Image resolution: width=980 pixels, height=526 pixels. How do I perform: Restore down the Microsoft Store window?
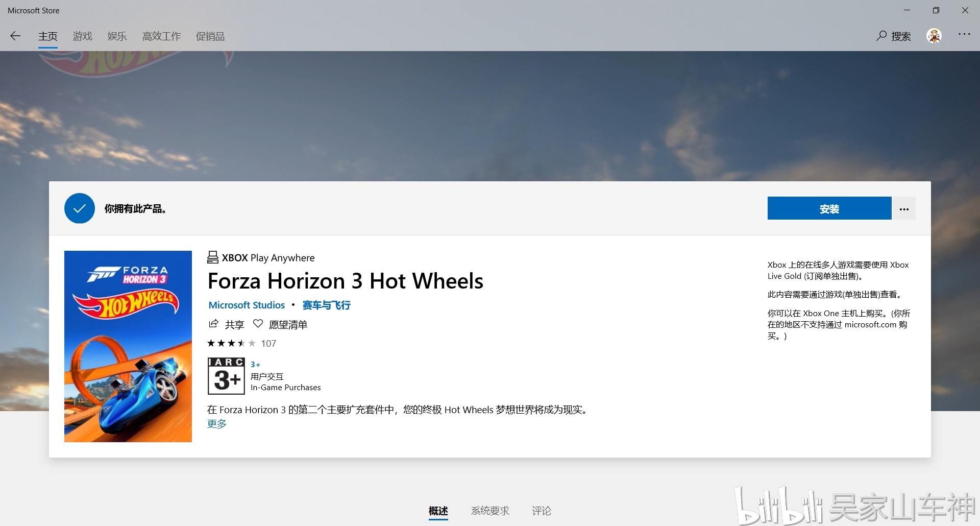936,10
